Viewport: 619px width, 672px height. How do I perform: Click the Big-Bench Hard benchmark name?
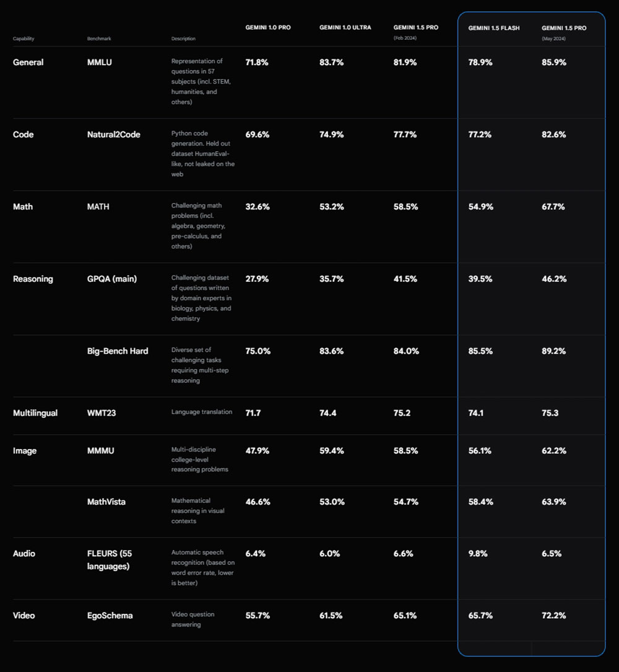click(118, 351)
